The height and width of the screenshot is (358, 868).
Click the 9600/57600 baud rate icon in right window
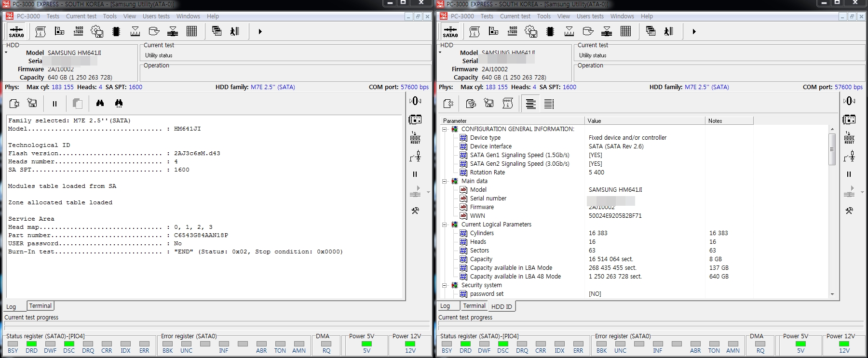pyautogui.click(x=513, y=32)
